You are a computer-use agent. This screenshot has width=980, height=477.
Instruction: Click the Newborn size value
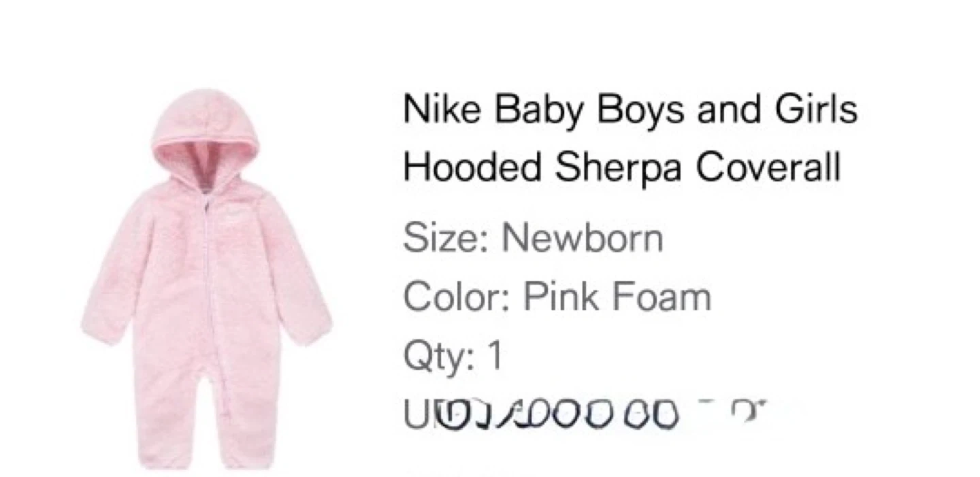click(583, 238)
